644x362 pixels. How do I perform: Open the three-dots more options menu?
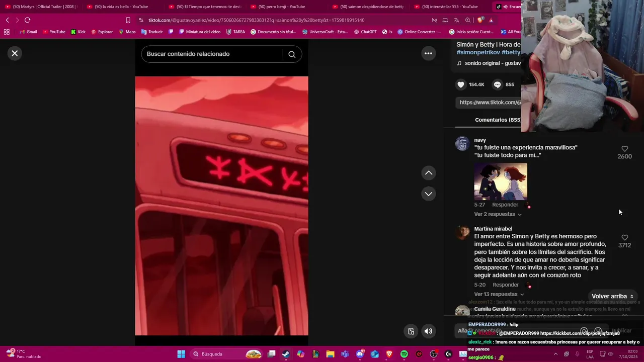point(428,53)
